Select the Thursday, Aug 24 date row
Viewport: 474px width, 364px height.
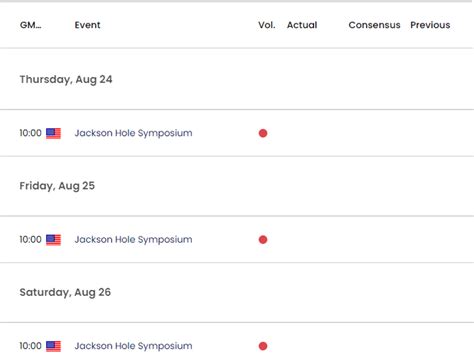pyautogui.click(x=237, y=79)
